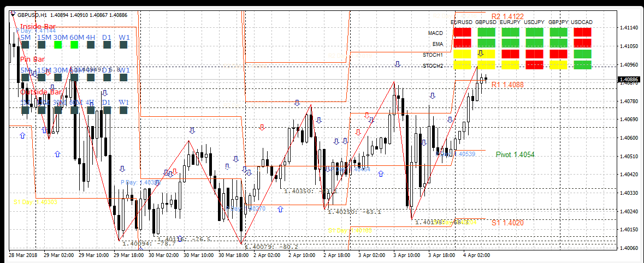This screenshot has width=644, height=263.
Task: Click the green STOCH2 cell for USDCAD
Action: [583, 65]
